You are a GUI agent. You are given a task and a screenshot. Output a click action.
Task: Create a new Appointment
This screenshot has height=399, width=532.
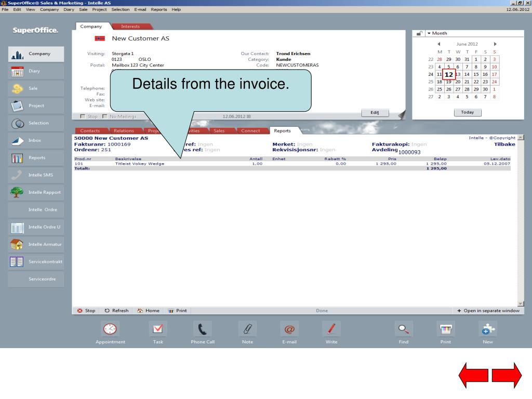[110, 329]
